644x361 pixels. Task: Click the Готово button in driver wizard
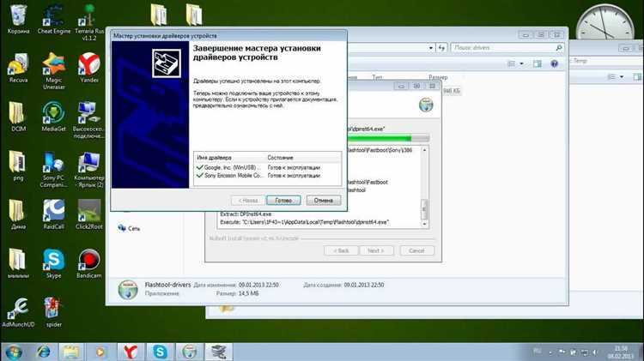point(283,200)
